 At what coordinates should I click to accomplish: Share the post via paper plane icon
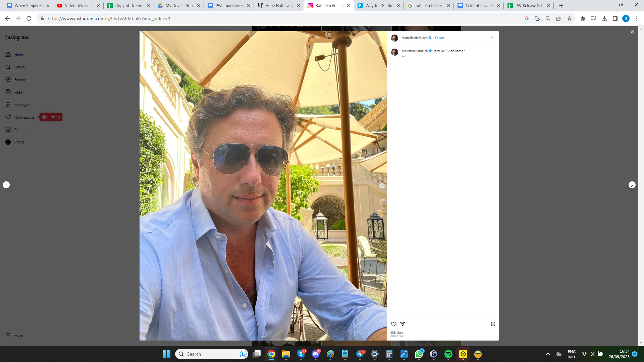pos(402,324)
